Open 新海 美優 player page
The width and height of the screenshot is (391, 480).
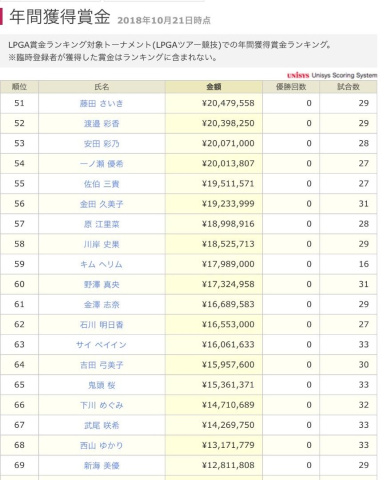[101, 465]
